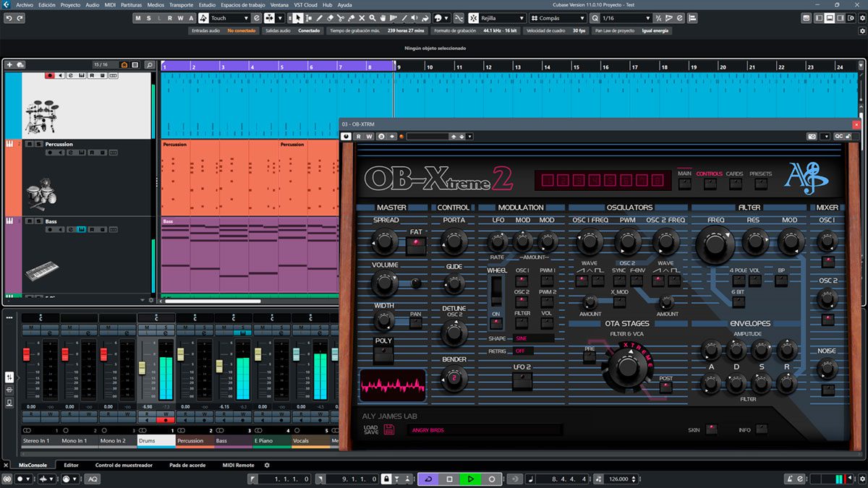Click the BENDER knob in Control section
The width and height of the screenshot is (868, 488).
tap(454, 377)
